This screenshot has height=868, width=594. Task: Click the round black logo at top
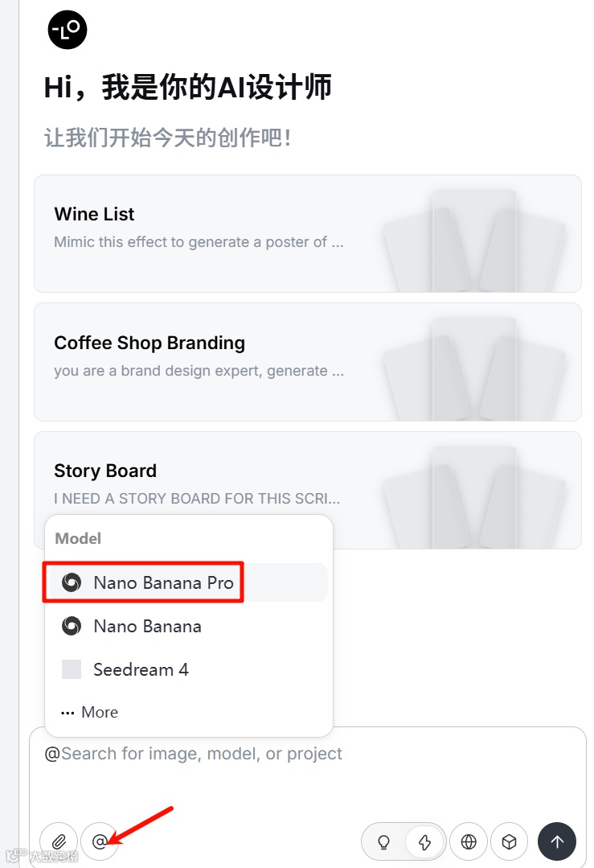coord(68,30)
